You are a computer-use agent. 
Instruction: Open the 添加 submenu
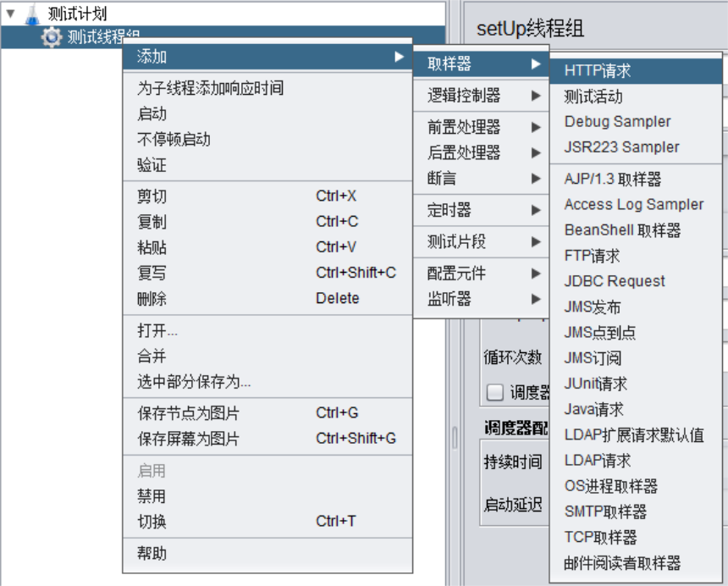point(267,57)
